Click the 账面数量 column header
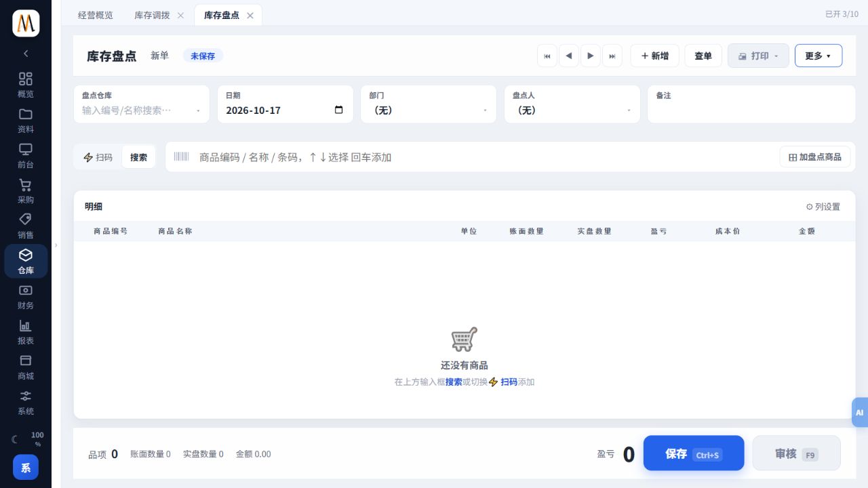This screenshot has height=488, width=868. tap(527, 231)
